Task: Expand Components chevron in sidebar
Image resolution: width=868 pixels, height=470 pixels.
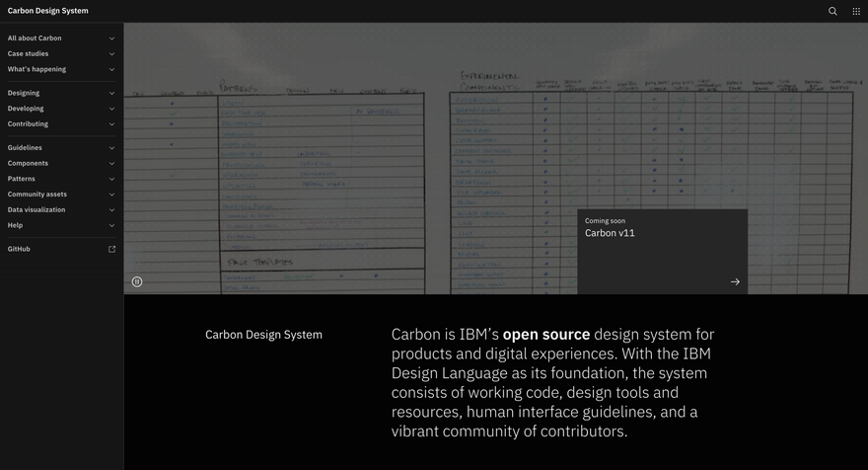Action: pos(111,163)
